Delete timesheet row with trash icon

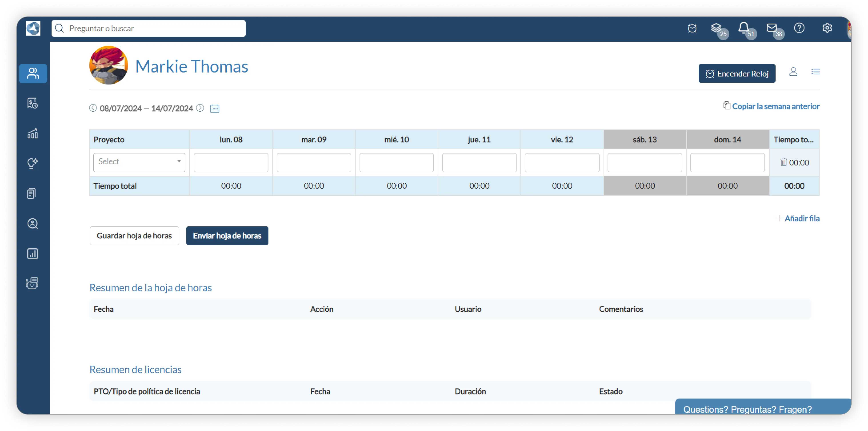pos(784,162)
